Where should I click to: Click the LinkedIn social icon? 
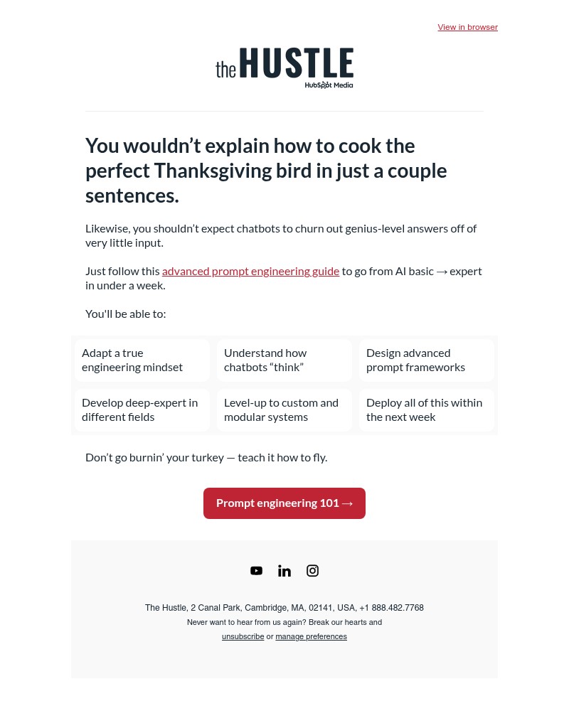click(x=284, y=570)
